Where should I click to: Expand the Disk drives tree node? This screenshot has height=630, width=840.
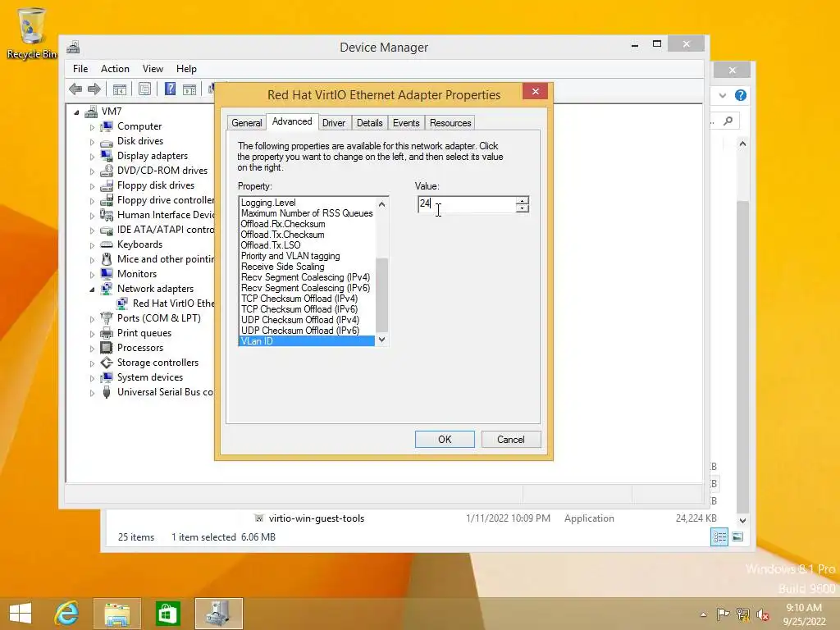92,142
